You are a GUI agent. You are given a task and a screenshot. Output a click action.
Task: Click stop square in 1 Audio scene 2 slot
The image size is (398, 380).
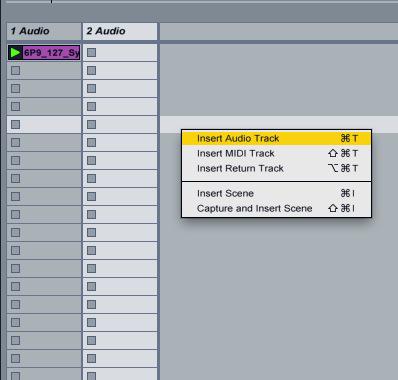tap(15, 70)
